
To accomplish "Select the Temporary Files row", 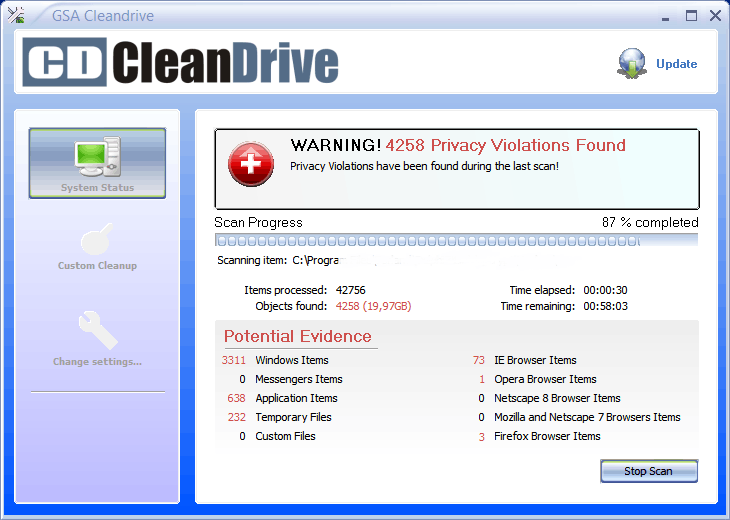I will tap(279, 417).
